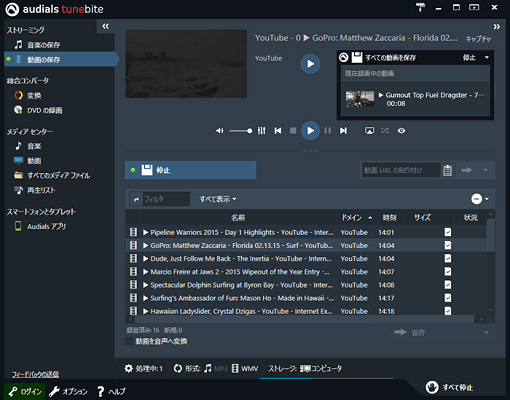510x400 pixels.
Task: Open the dropdown next to the URL arrow
Action: click(486, 170)
